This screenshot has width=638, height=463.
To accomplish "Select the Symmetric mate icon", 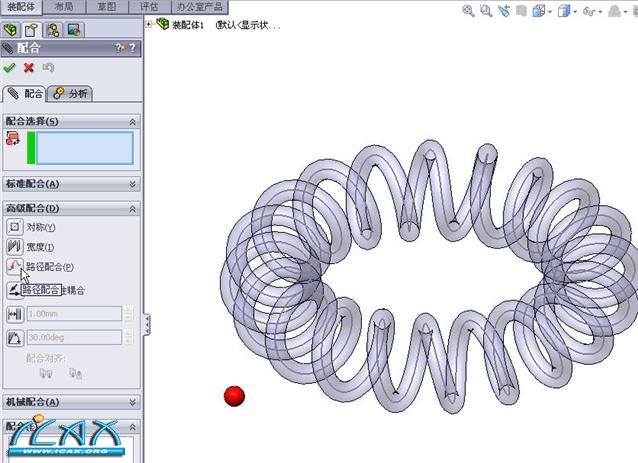I will point(15,227).
